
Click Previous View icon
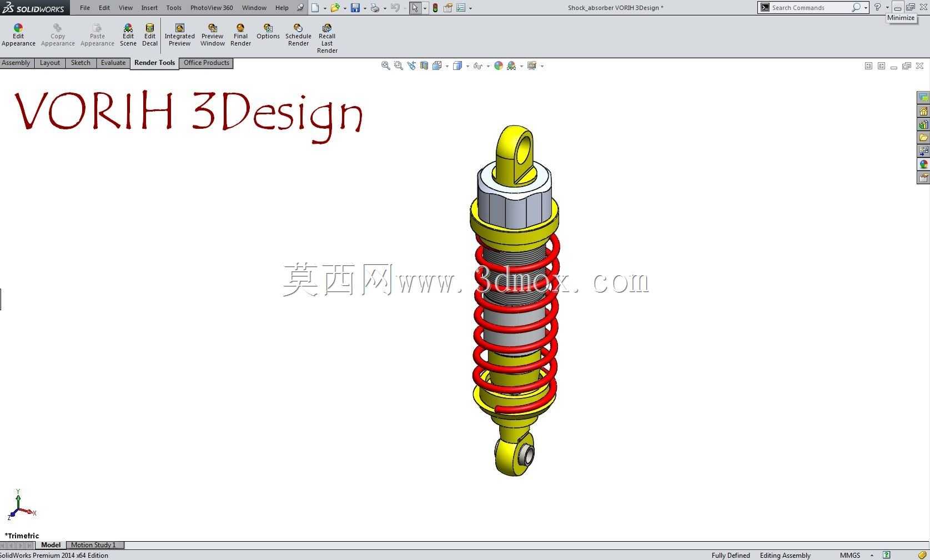(411, 65)
